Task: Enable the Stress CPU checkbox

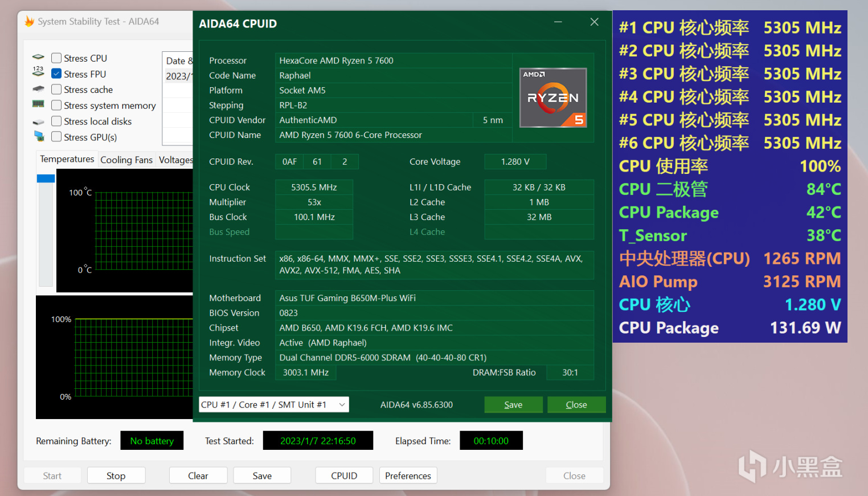Action: [56, 58]
